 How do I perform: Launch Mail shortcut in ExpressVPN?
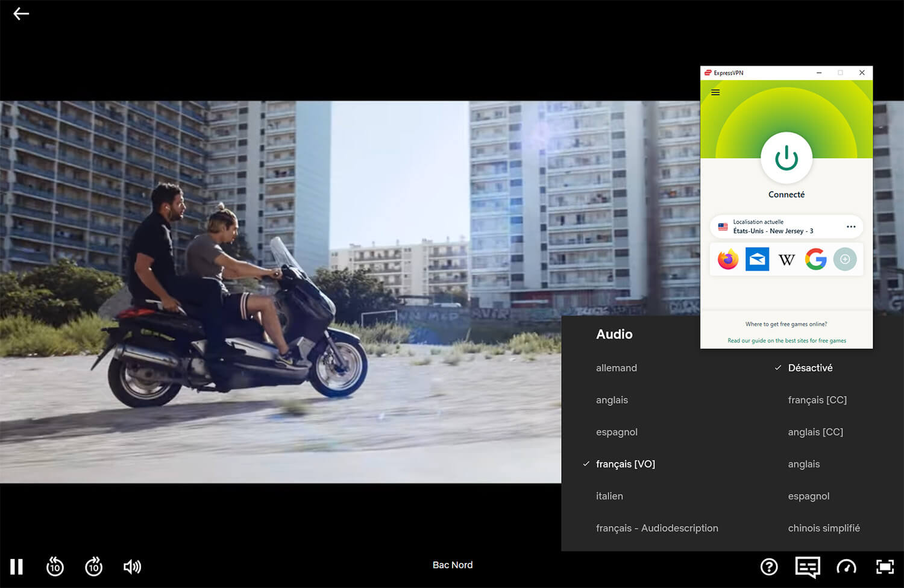coord(757,259)
